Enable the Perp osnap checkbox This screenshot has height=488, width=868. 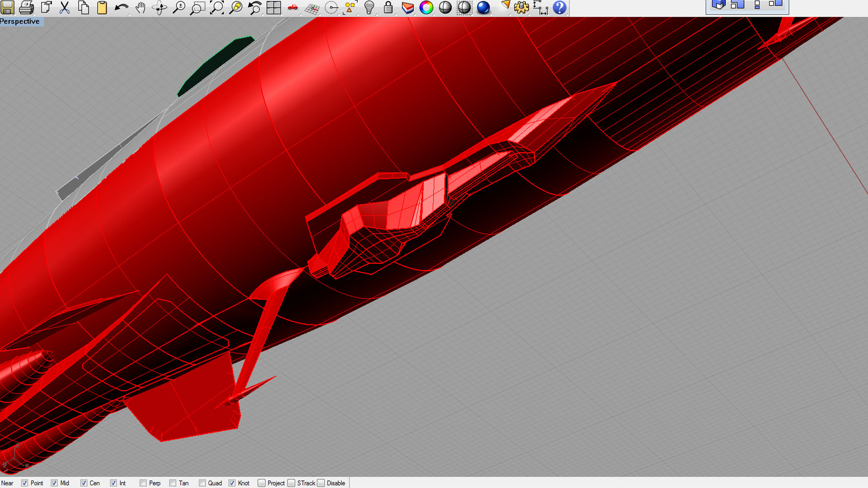[x=143, y=483]
